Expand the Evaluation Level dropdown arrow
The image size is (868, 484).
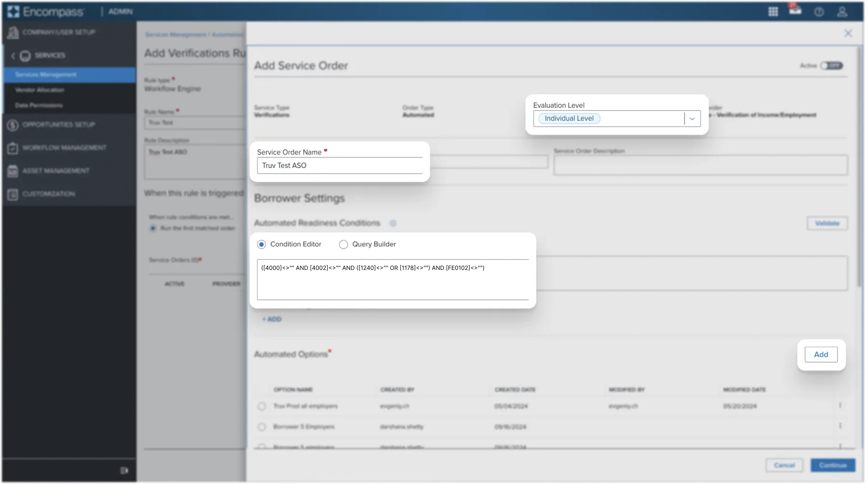[692, 119]
